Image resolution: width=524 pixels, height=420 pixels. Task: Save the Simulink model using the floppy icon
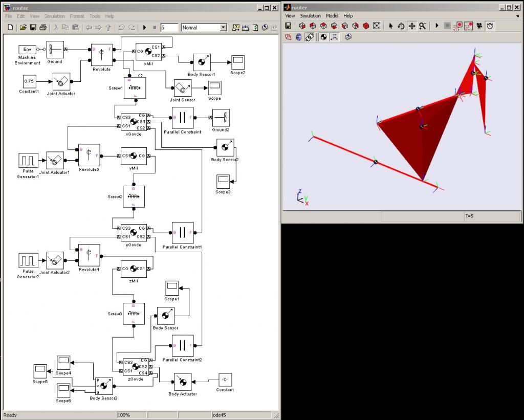point(33,28)
